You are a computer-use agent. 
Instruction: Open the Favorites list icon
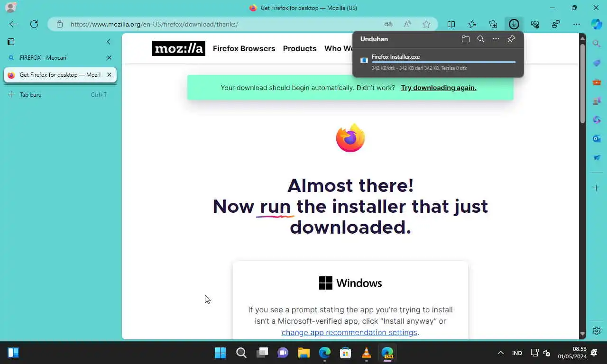coord(472,24)
